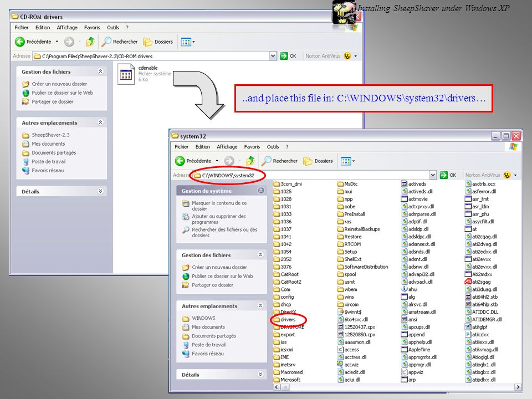Image resolution: width=532 pixels, height=399 pixels.
Task: Click the Up folder icon in system32 window
Action: pos(250,161)
